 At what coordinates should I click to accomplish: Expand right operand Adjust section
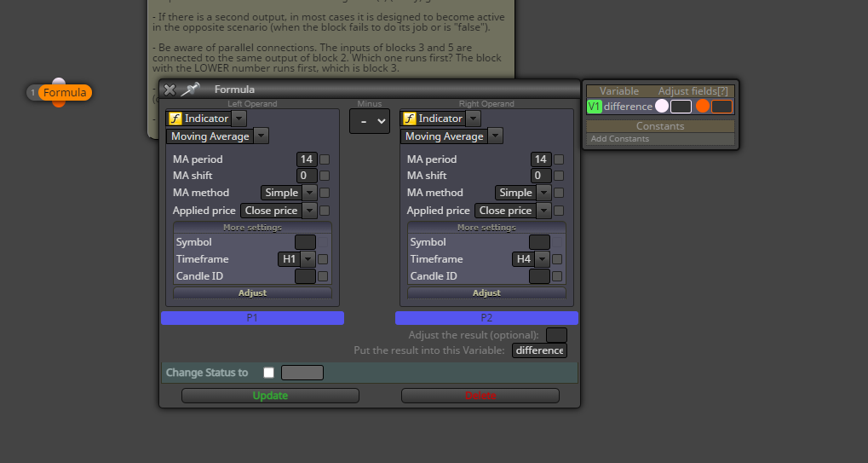coord(486,293)
